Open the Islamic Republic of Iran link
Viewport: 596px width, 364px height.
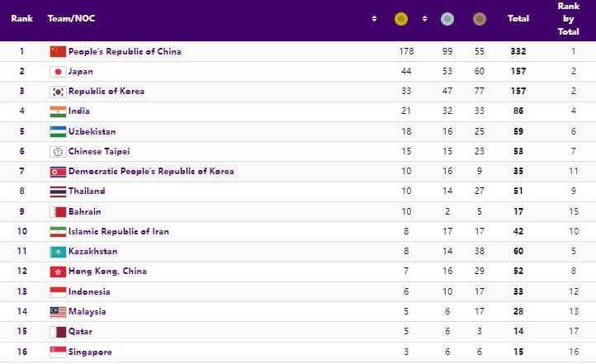point(119,231)
